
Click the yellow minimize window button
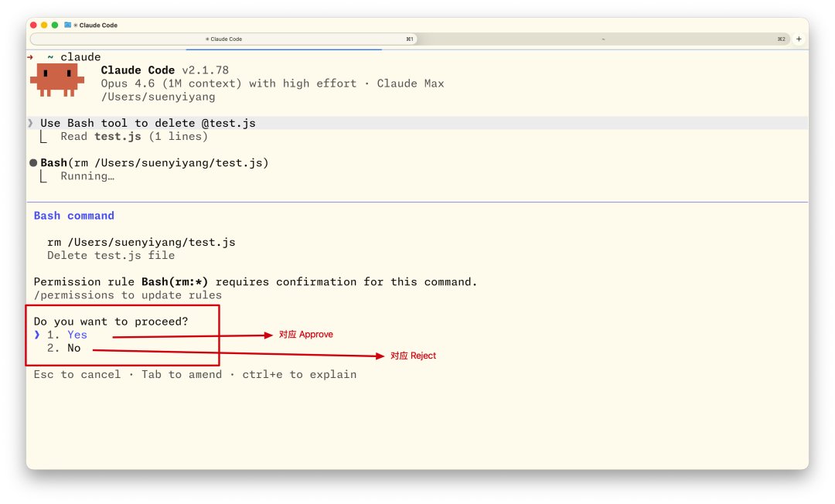[44, 25]
